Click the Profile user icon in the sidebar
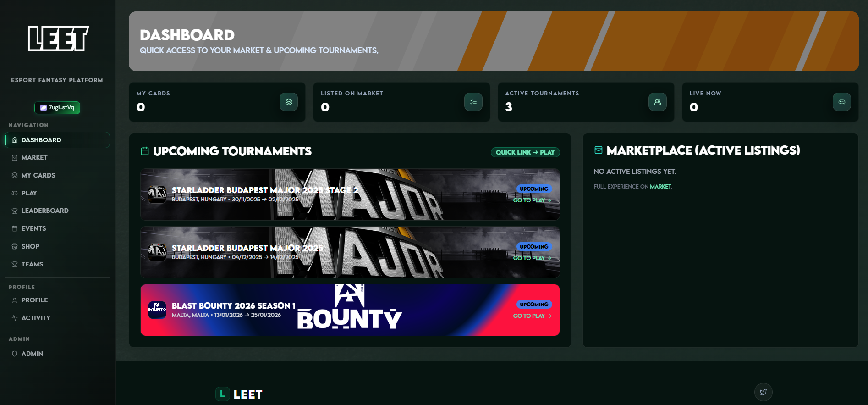The width and height of the screenshot is (868, 405). [x=15, y=300]
